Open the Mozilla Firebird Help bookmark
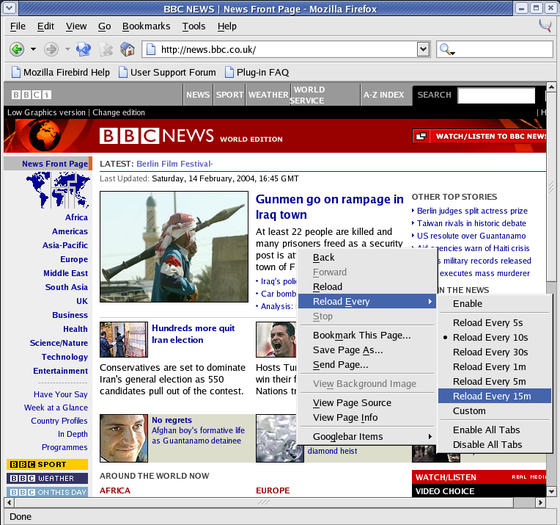Image resolution: width=560 pixels, height=525 pixels. pyautogui.click(x=61, y=72)
